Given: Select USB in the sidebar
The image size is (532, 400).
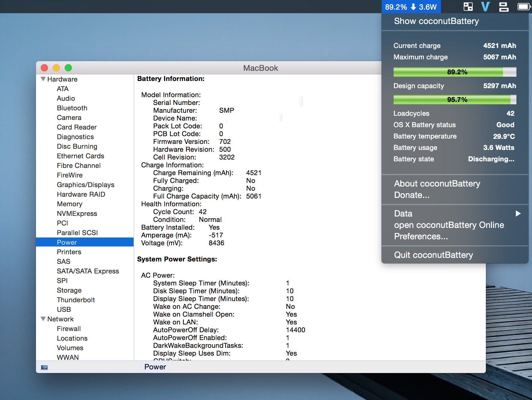Looking at the screenshot, I should (64, 309).
